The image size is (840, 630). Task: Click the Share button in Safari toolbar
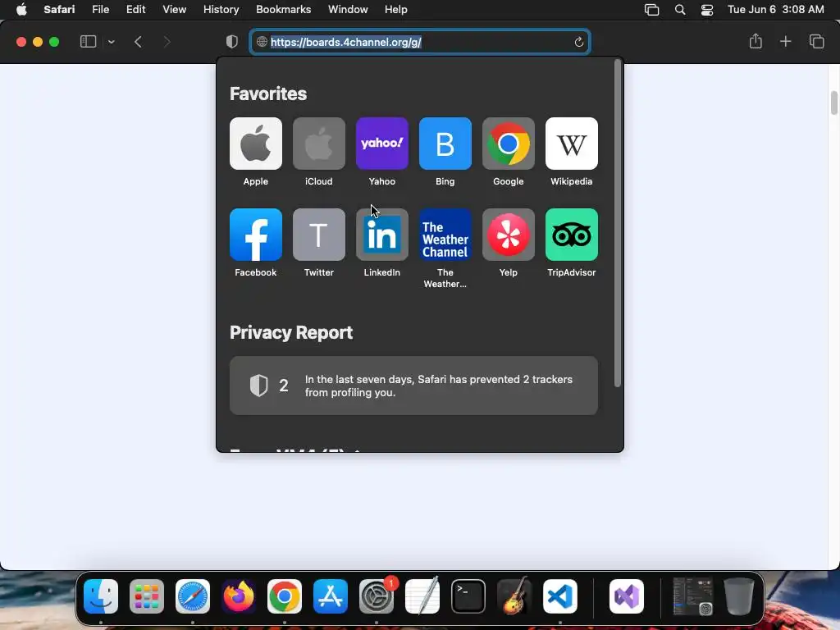pos(756,41)
